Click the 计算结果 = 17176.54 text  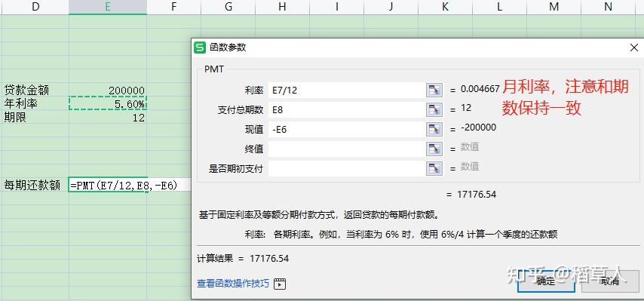coord(243,258)
